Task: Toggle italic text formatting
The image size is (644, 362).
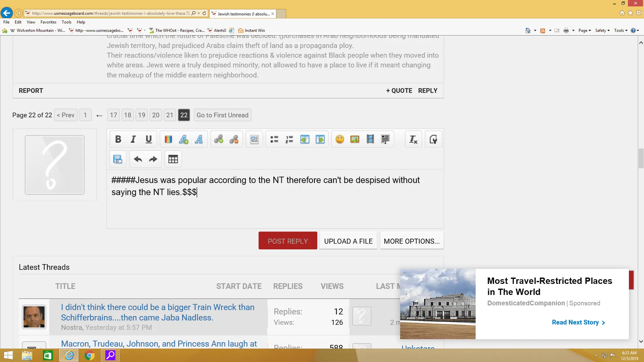Action: click(x=133, y=139)
